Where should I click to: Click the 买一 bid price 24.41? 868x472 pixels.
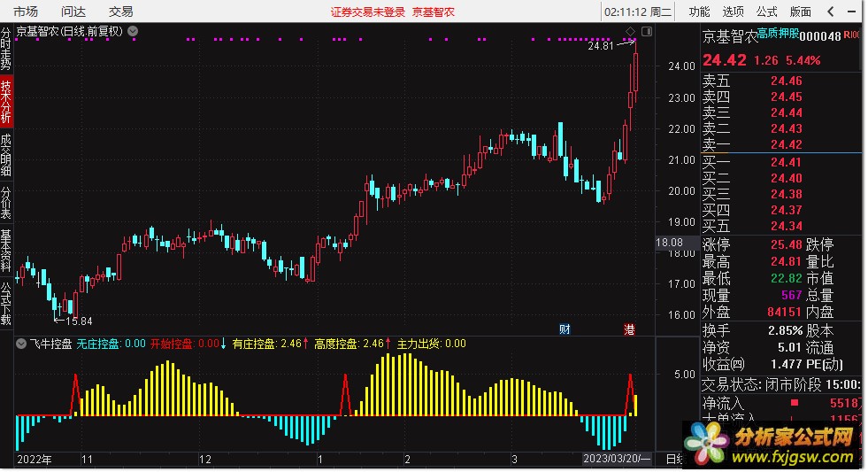tap(786, 162)
